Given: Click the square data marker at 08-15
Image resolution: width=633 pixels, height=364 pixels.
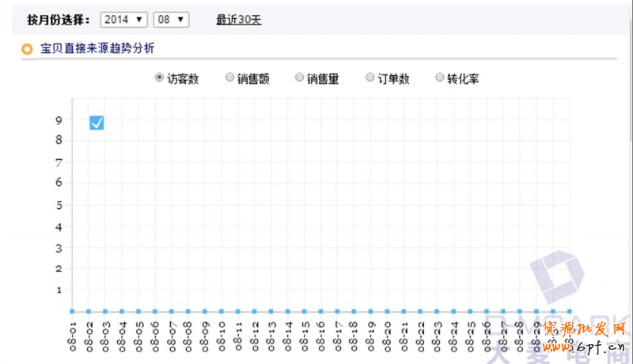Looking at the screenshot, I should click(x=304, y=312).
